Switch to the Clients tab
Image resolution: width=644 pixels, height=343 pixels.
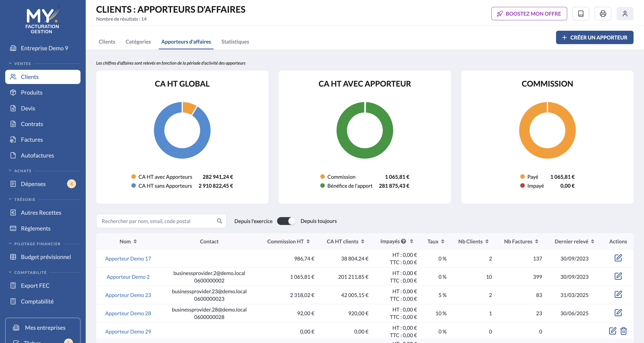pos(107,42)
